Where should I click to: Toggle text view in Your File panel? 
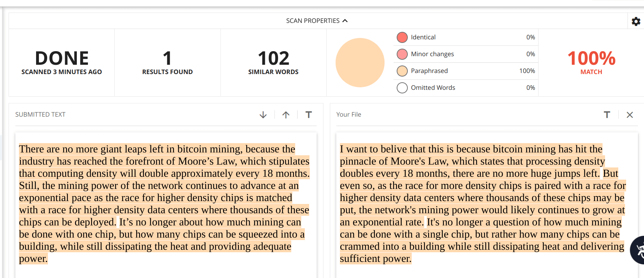click(x=607, y=114)
